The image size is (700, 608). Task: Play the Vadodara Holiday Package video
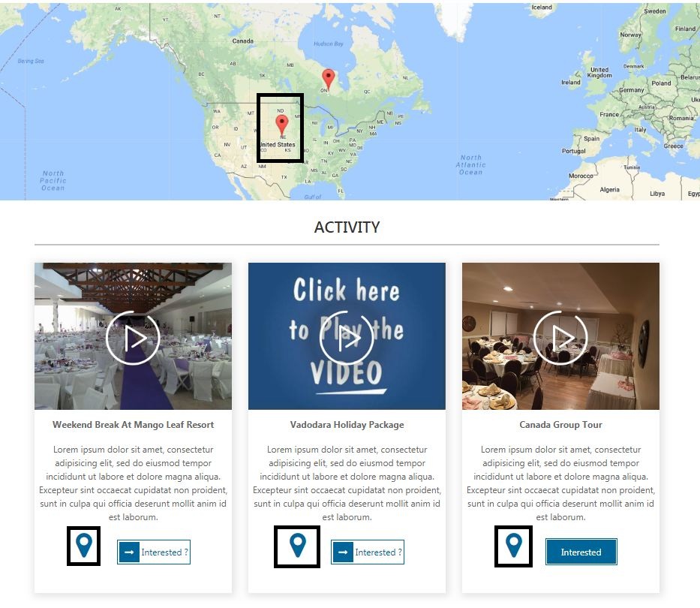point(347,339)
